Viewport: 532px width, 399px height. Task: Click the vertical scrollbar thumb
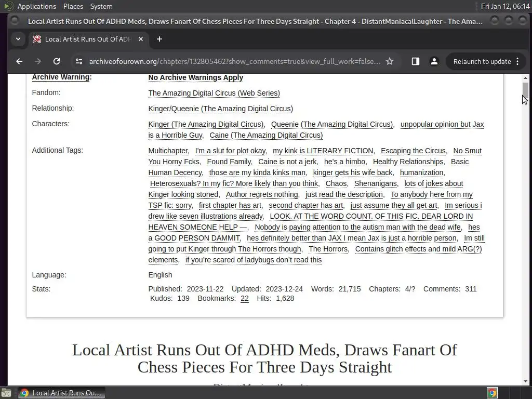pyautogui.click(x=525, y=90)
